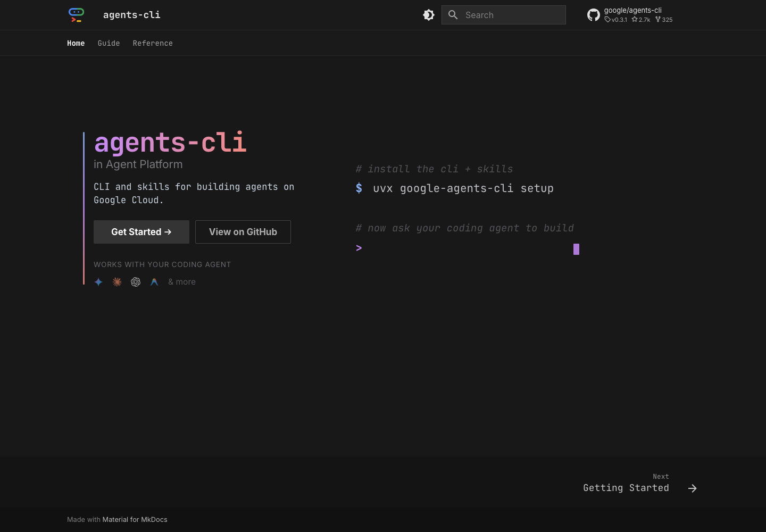Focus the Search input field
Screen dimensions: 766x532
504,15
